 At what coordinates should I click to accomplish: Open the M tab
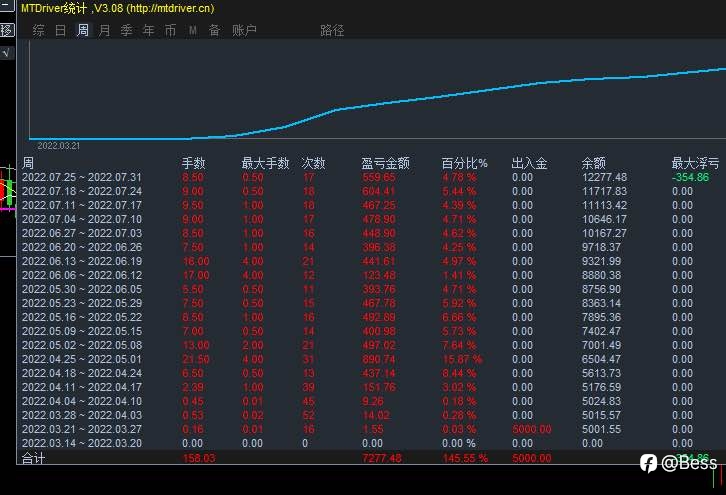[193, 31]
